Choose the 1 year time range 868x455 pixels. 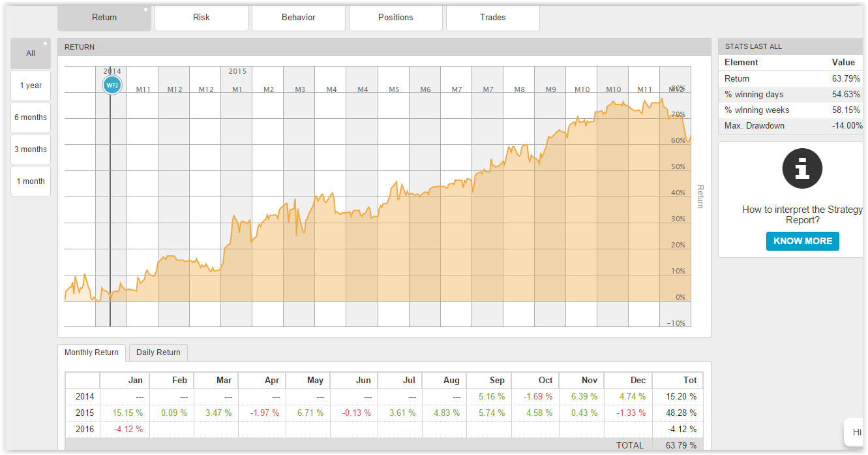pyautogui.click(x=31, y=86)
